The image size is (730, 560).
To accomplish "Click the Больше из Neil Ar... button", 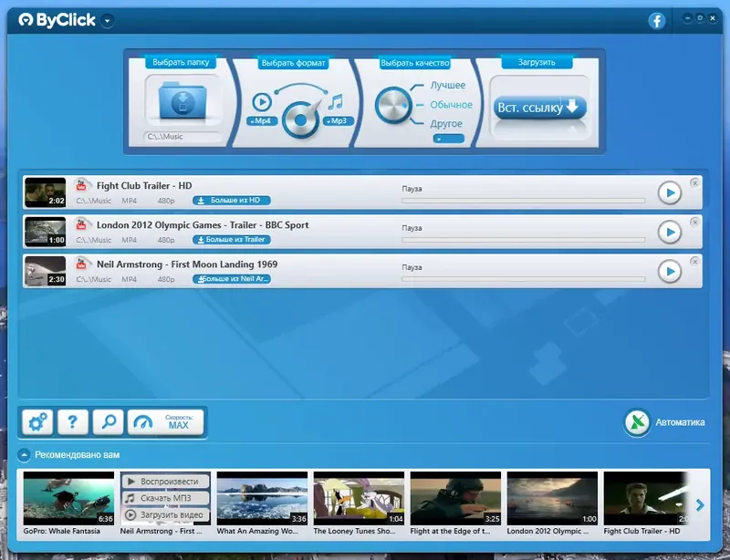I will tap(232, 279).
